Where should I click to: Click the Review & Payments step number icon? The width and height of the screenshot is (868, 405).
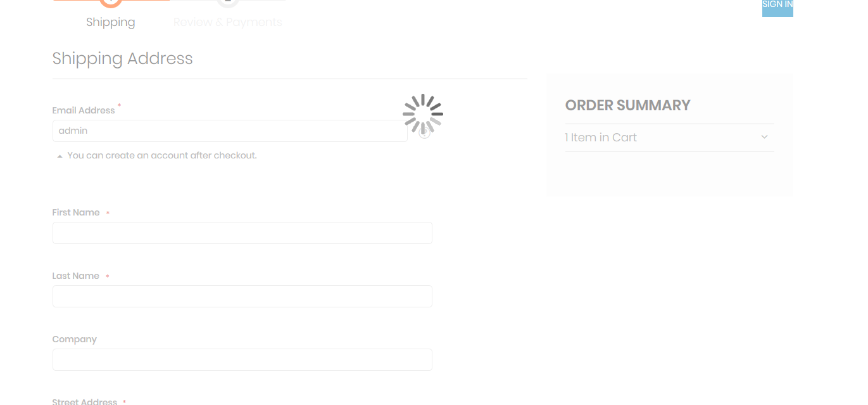click(x=227, y=2)
